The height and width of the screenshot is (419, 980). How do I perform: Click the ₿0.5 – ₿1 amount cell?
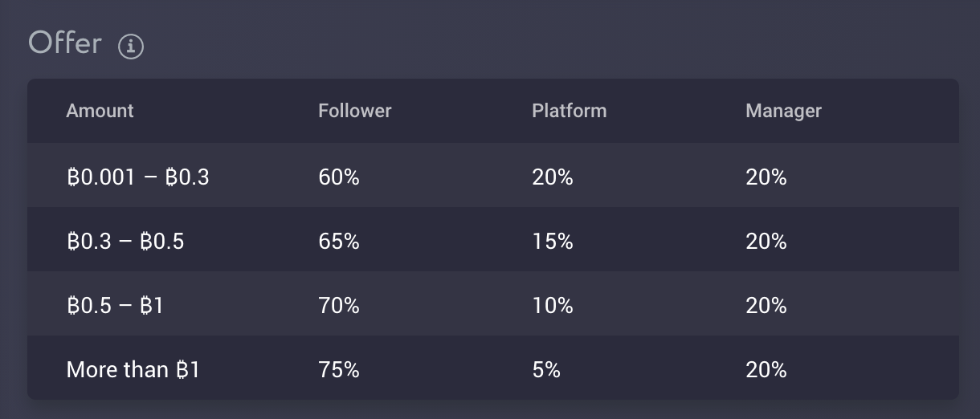pyautogui.click(x=115, y=305)
